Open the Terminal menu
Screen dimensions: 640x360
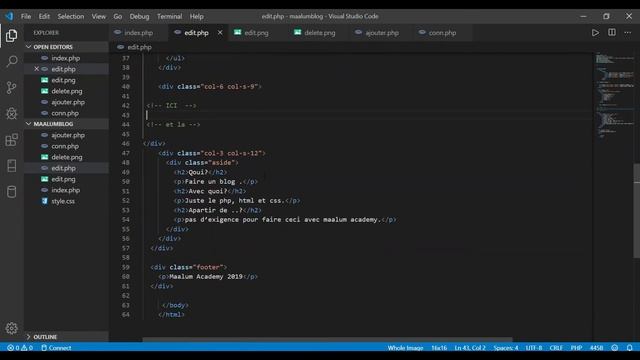pyautogui.click(x=169, y=16)
